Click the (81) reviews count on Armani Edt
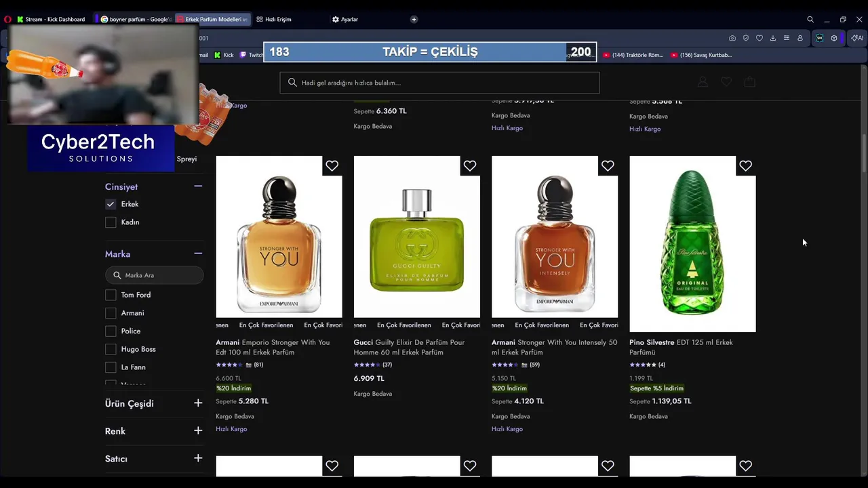 258,365
